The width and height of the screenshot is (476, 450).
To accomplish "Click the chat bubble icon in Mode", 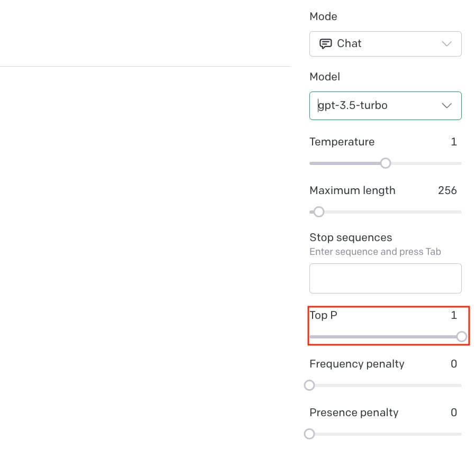I will click(x=326, y=44).
